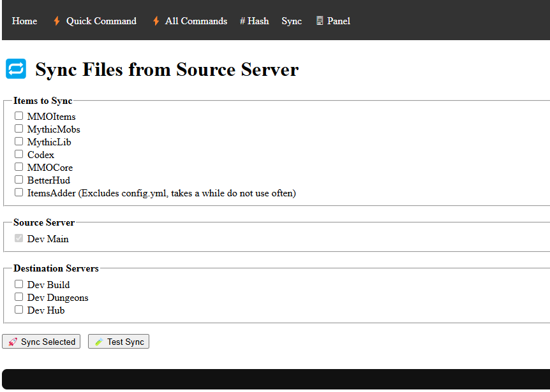Toggle the MMOCore checkbox
Image resolution: width=550 pixels, height=392 pixels.
click(19, 167)
